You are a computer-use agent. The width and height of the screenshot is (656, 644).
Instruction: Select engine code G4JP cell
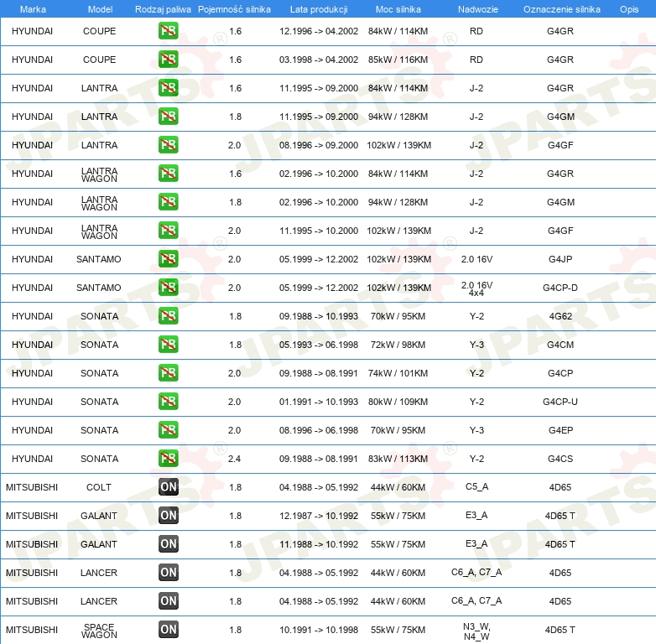(x=560, y=259)
